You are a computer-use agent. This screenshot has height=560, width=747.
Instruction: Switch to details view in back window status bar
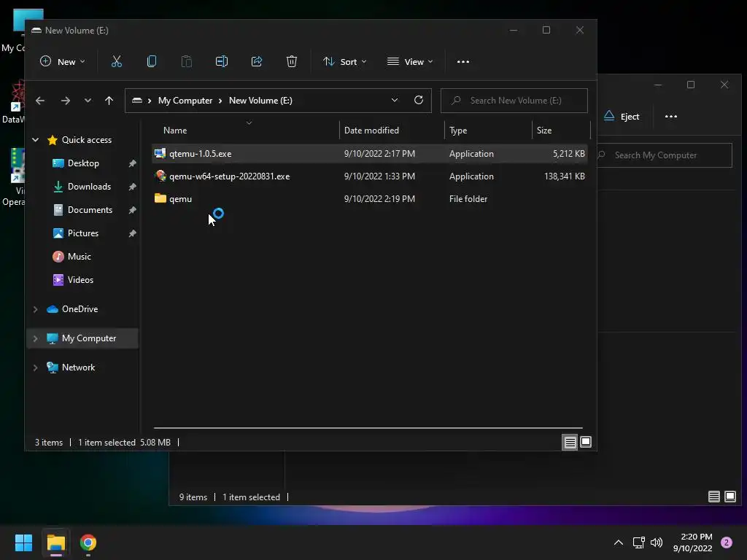click(x=713, y=497)
